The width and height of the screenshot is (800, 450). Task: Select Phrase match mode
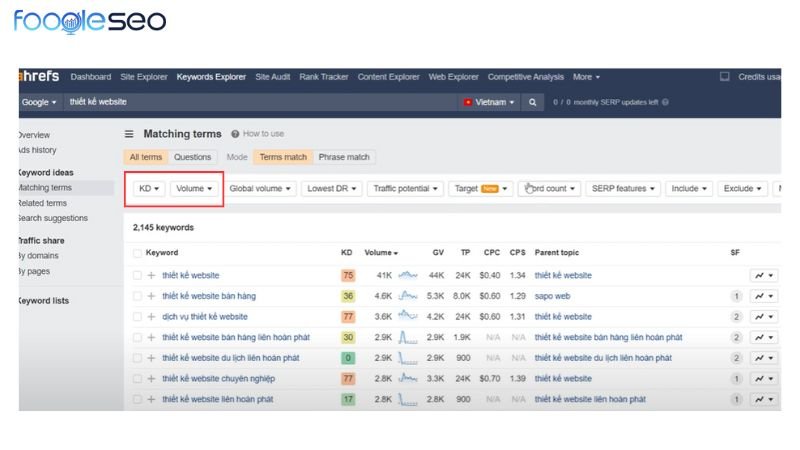click(x=344, y=157)
